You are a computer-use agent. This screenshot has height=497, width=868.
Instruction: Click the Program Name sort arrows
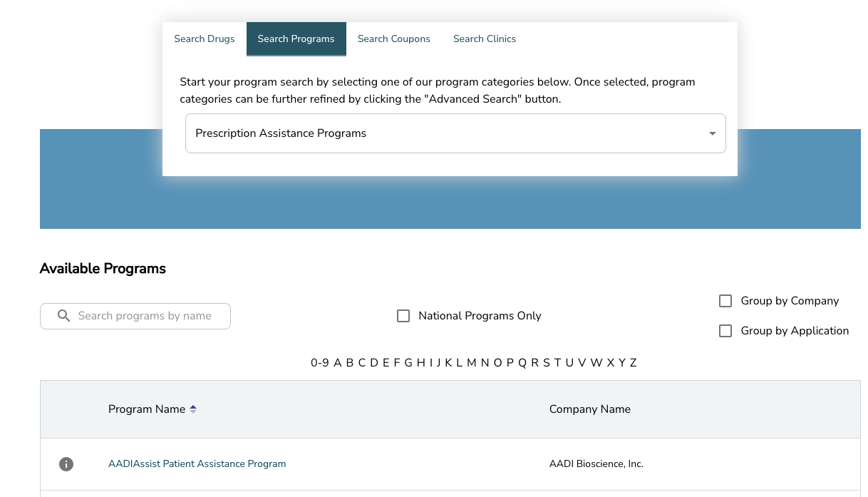coord(193,409)
